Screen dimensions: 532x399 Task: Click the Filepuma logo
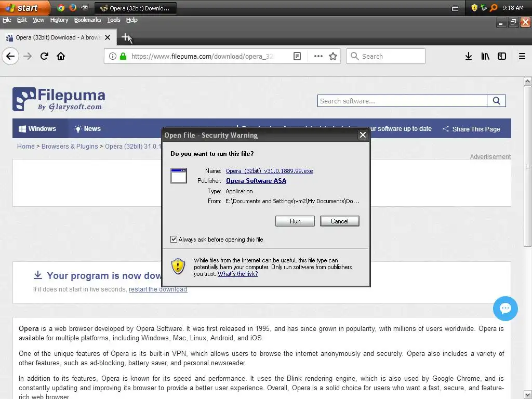point(59,99)
